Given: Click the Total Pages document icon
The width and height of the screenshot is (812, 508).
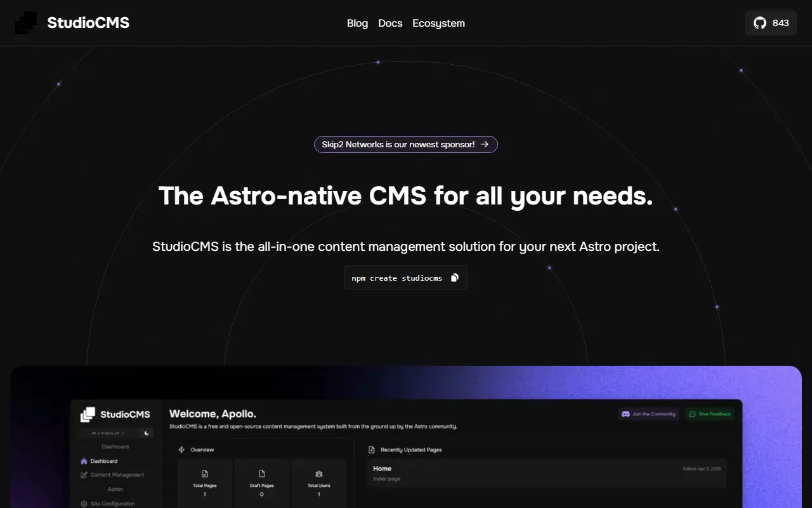Looking at the screenshot, I should (x=205, y=474).
